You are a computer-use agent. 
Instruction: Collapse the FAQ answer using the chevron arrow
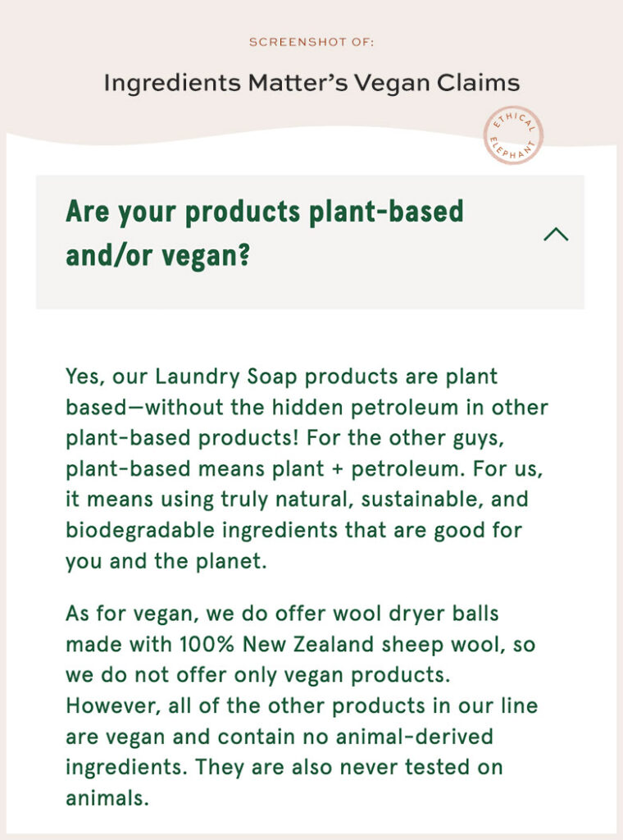click(x=556, y=235)
